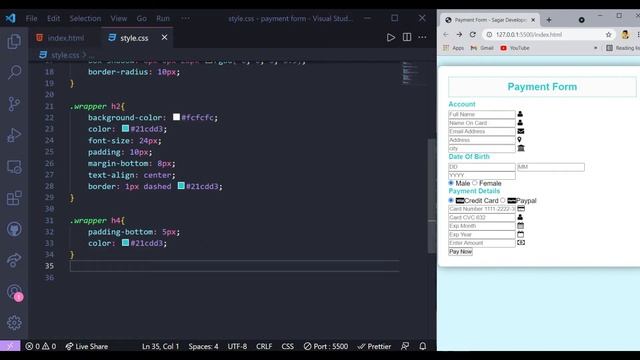The height and width of the screenshot is (360, 640).
Task: Open Run and Debug view
Action: [x=14, y=135]
